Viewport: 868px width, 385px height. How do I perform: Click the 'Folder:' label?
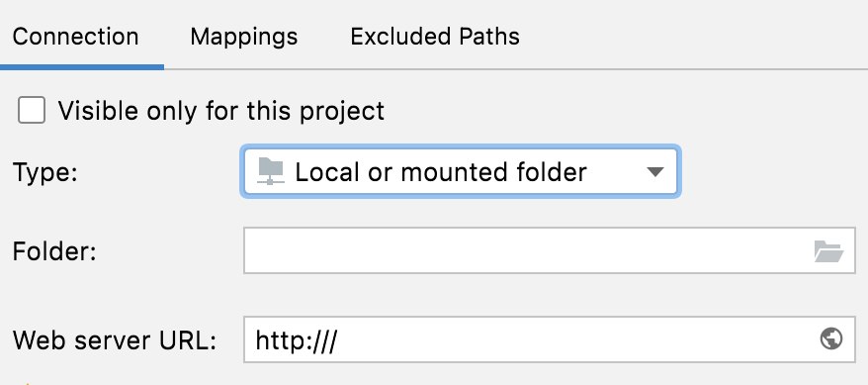pyautogui.click(x=54, y=251)
